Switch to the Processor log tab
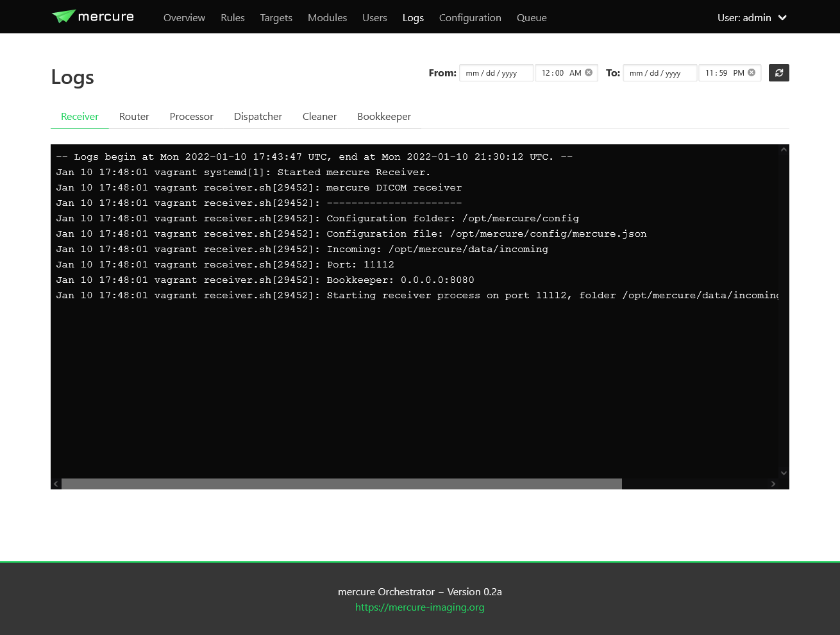The image size is (840, 635). pyautogui.click(x=191, y=116)
